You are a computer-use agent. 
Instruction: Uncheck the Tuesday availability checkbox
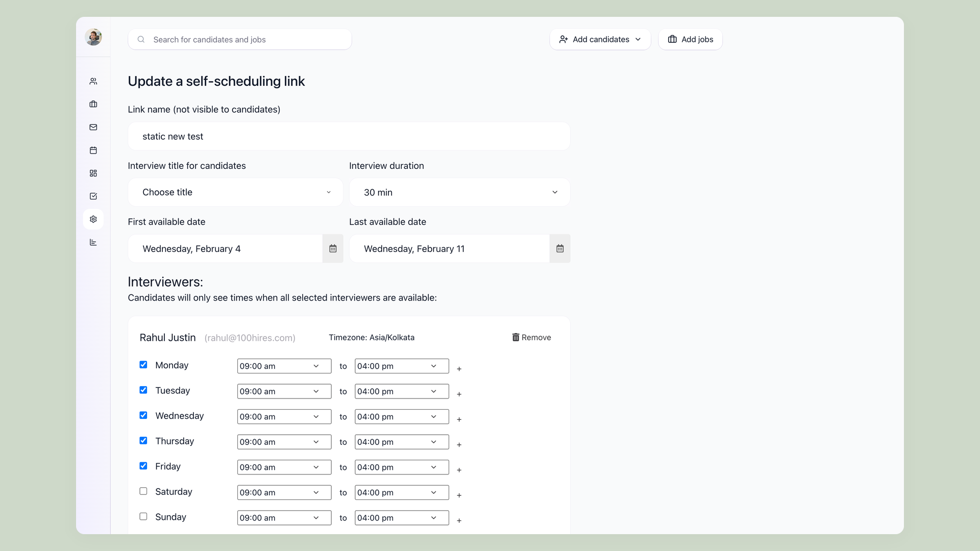click(143, 390)
